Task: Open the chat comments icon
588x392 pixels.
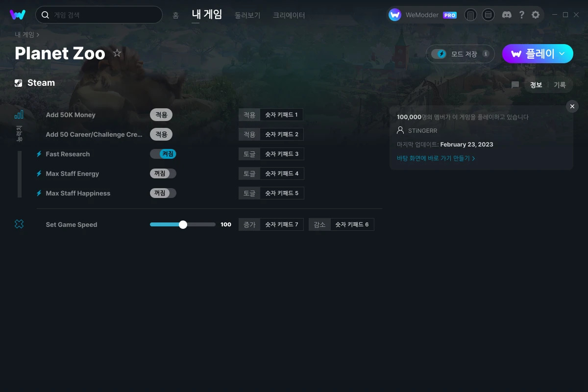Action: point(515,85)
